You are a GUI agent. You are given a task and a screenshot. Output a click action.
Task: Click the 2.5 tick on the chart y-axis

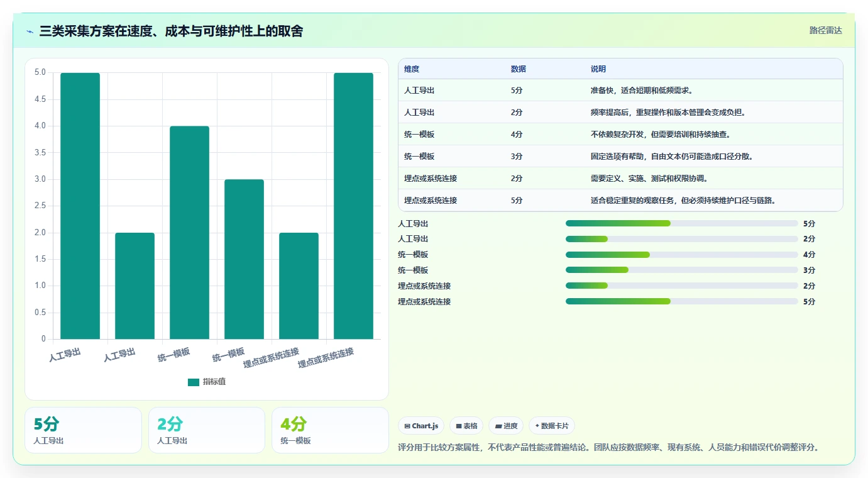40,206
